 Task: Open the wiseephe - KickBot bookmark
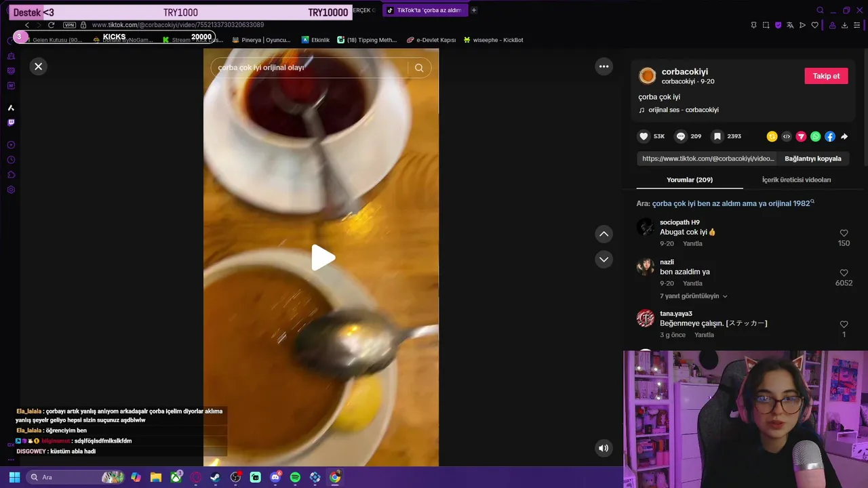[x=493, y=40]
